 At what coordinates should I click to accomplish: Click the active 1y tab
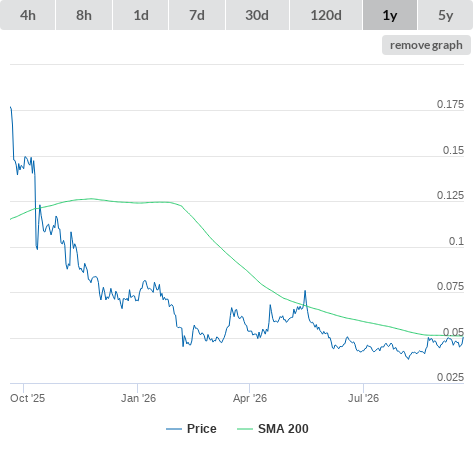[x=390, y=15]
